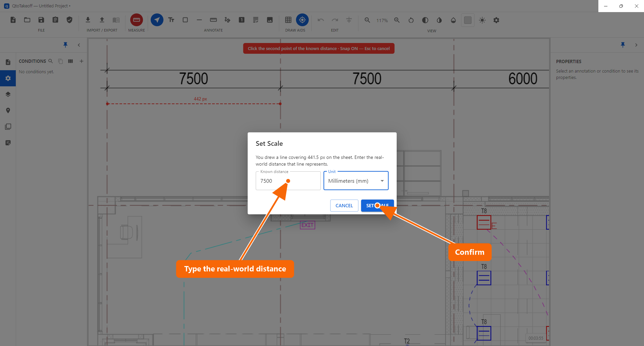Click the Import download arrow icon
Viewport: 644px width, 346px height.
click(x=88, y=20)
